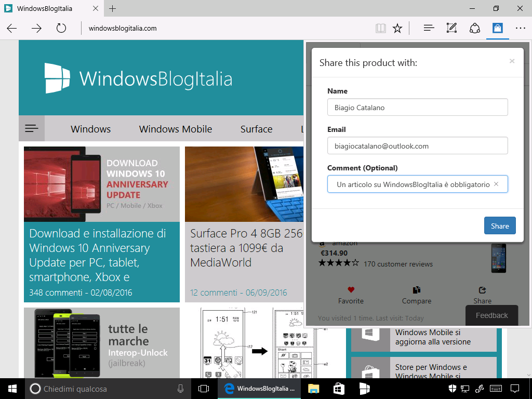Click the €314.90 price text
This screenshot has width=532, height=399.
[x=334, y=253]
